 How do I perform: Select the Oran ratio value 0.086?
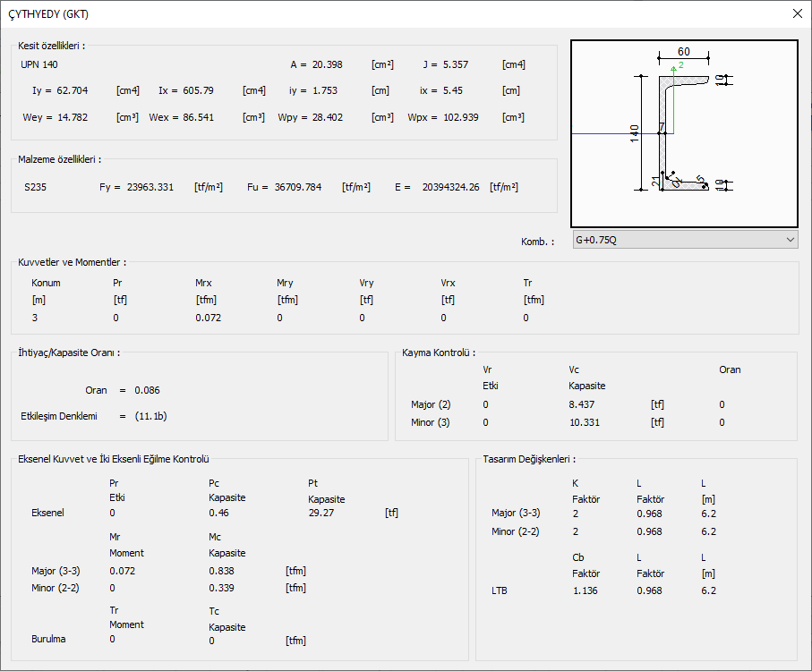148,390
